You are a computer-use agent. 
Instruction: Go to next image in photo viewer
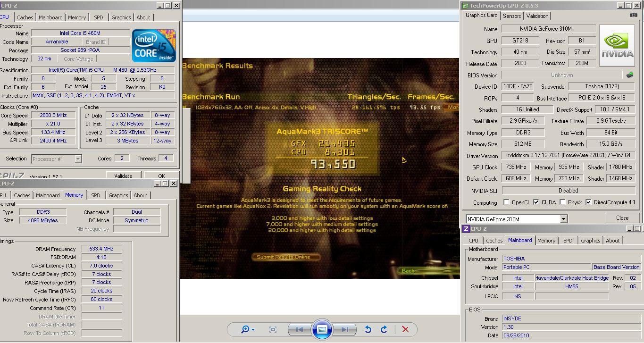coord(344,329)
